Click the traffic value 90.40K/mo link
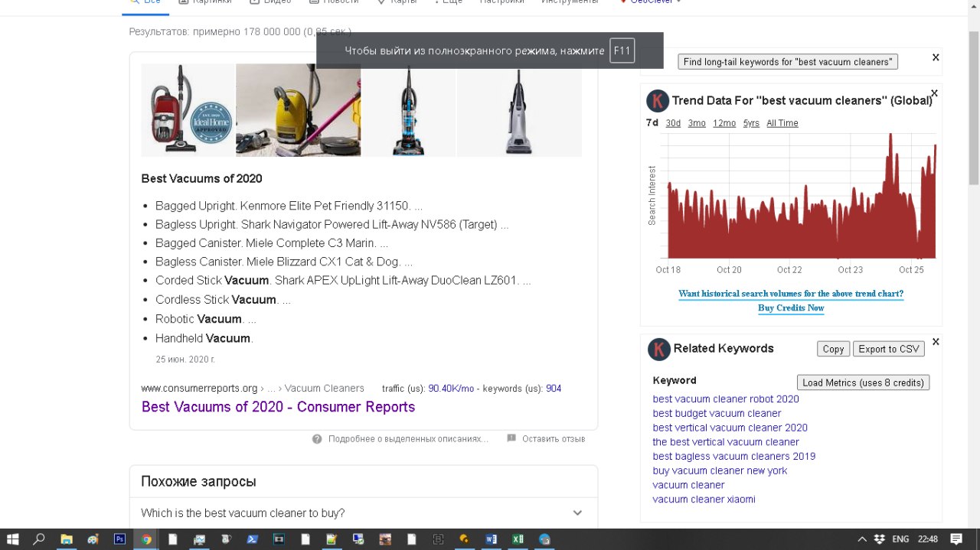 (x=451, y=389)
